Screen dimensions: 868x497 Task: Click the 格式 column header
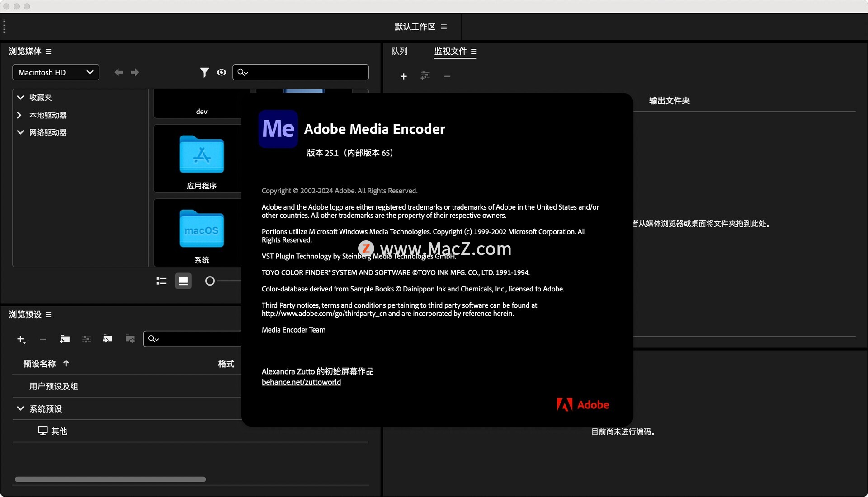(x=226, y=364)
